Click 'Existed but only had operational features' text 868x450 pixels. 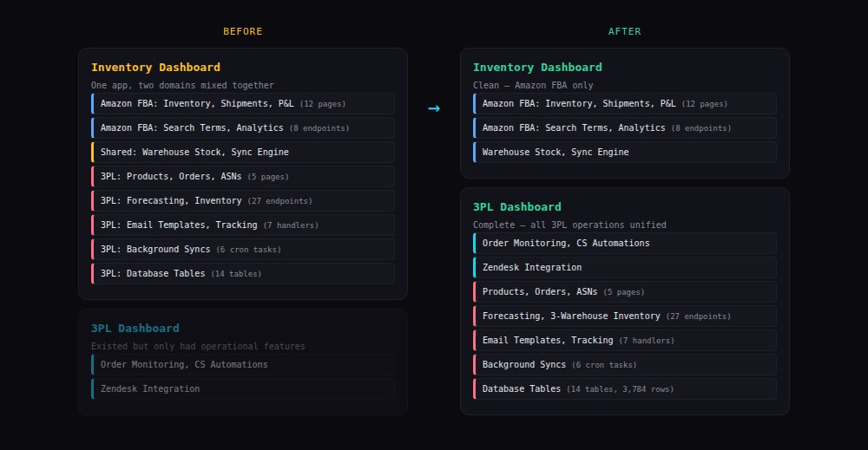click(198, 346)
